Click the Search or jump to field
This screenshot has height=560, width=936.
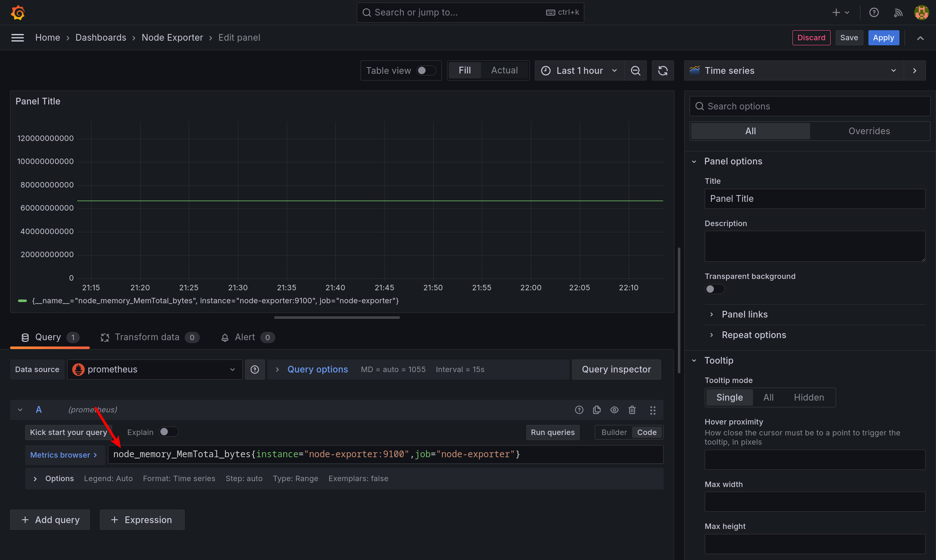coord(470,13)
